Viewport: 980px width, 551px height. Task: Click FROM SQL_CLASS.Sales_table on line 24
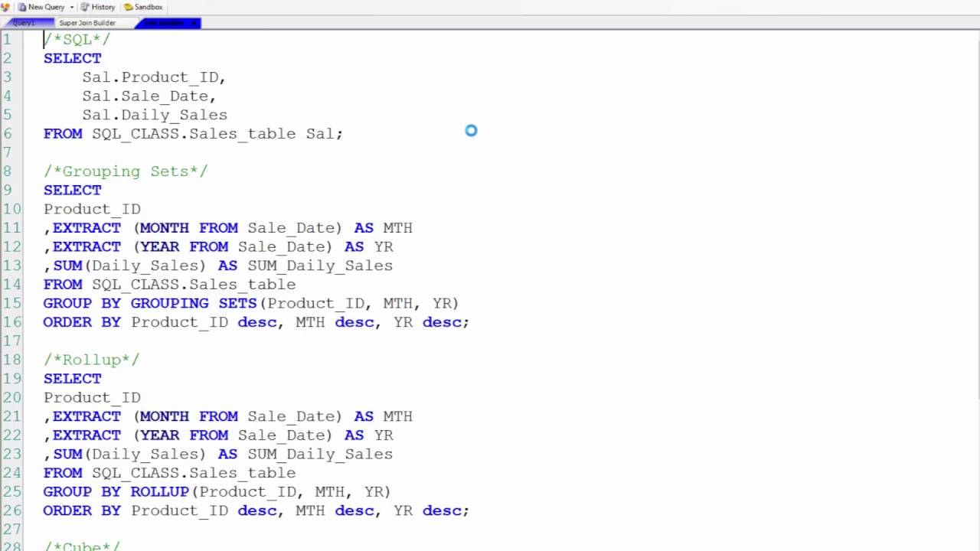pos(169,473)
